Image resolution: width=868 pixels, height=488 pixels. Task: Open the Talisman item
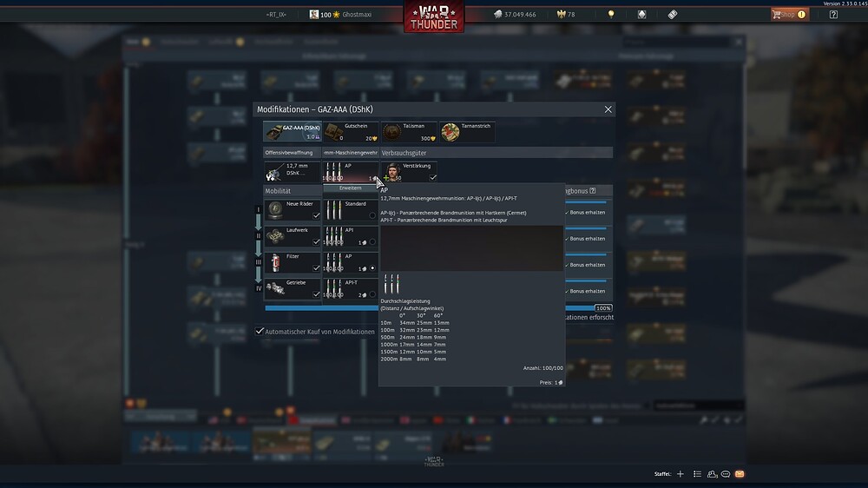click(x=409, y=132)
